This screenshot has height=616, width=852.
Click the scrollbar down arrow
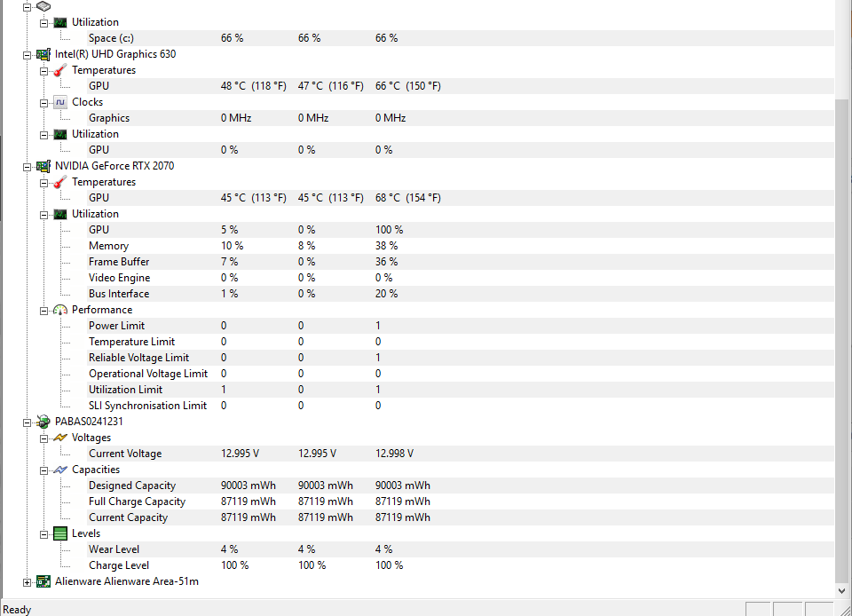[x=841, y=591]
